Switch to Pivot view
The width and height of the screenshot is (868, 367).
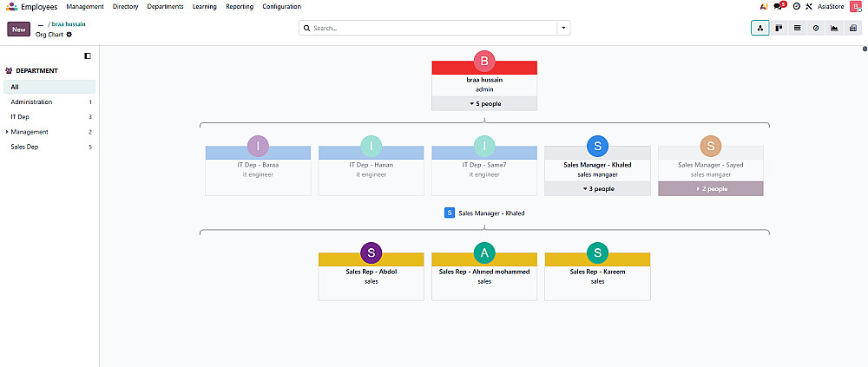tap(852, 29)
